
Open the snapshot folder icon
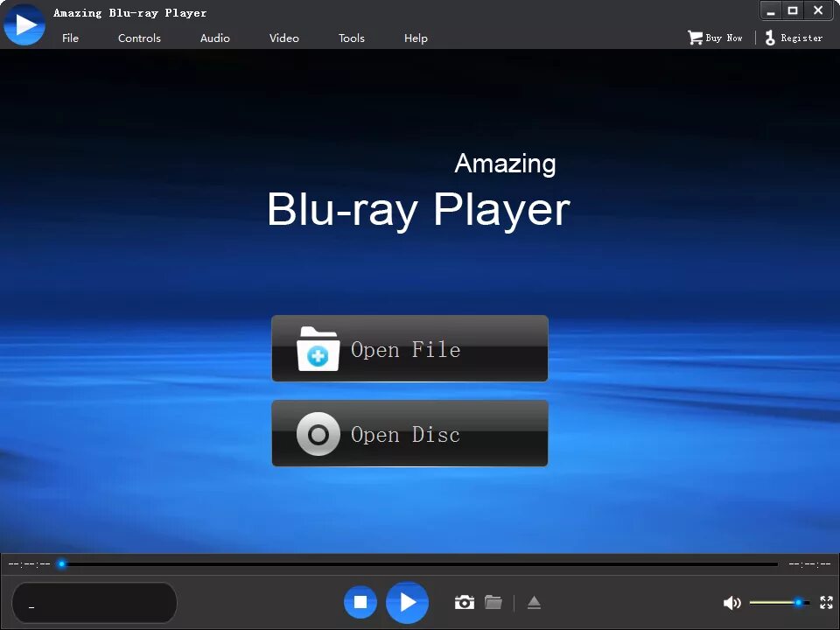[493, 602]
